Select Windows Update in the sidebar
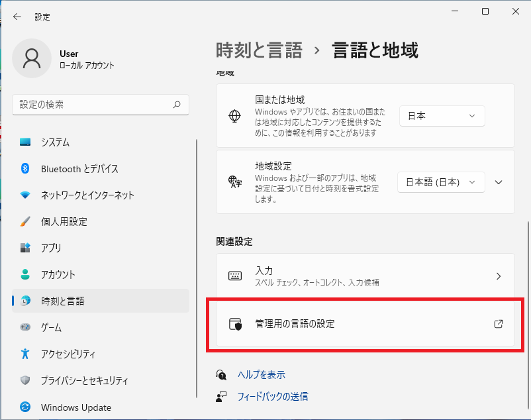 [x=101, y=407]
